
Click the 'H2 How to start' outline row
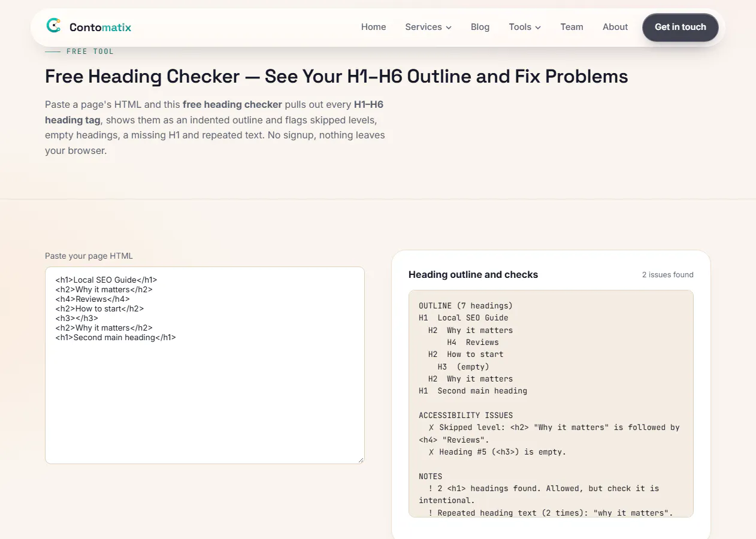(466, 355)
